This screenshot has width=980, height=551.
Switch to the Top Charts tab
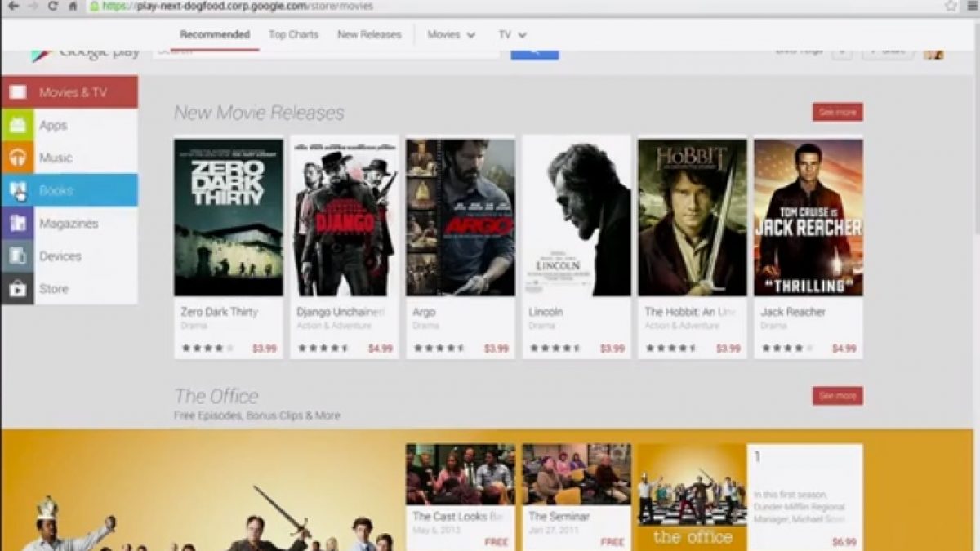point(293,34)
